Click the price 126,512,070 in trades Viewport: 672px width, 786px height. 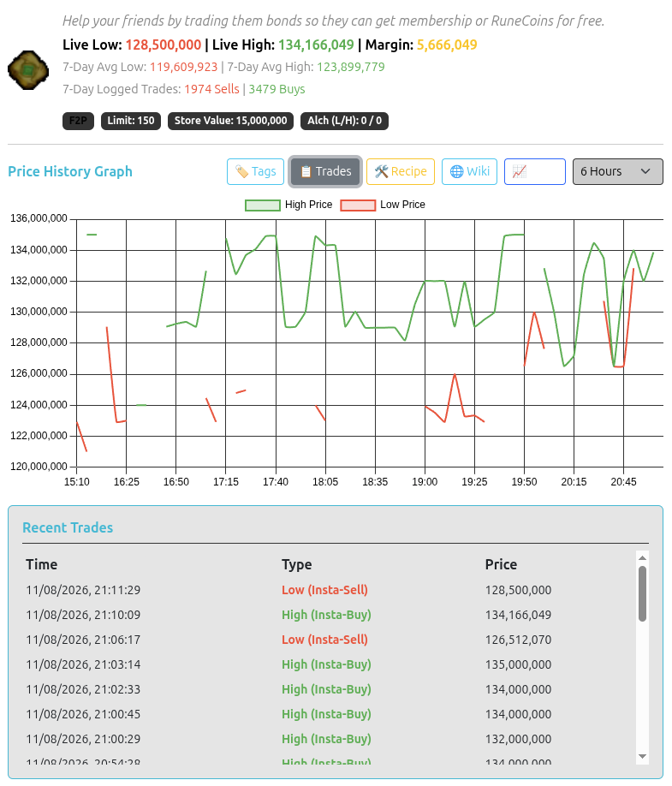(x=518, y=640)
